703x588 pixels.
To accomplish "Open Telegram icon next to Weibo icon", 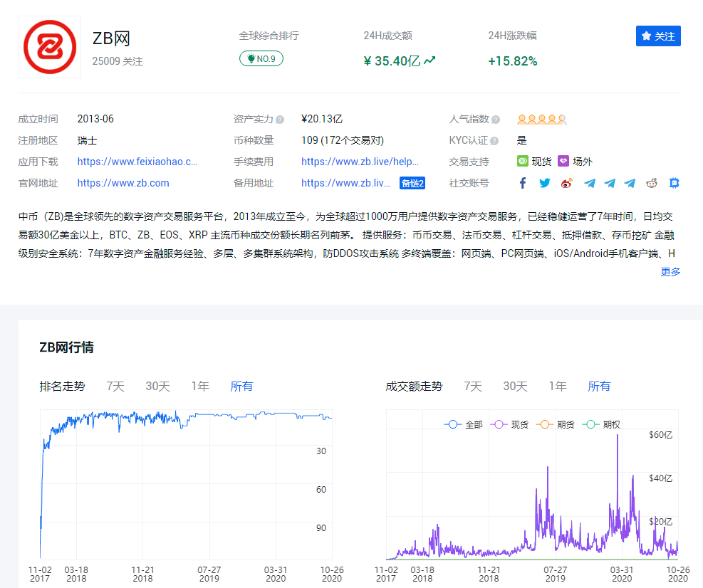I will tap(590, 183).
